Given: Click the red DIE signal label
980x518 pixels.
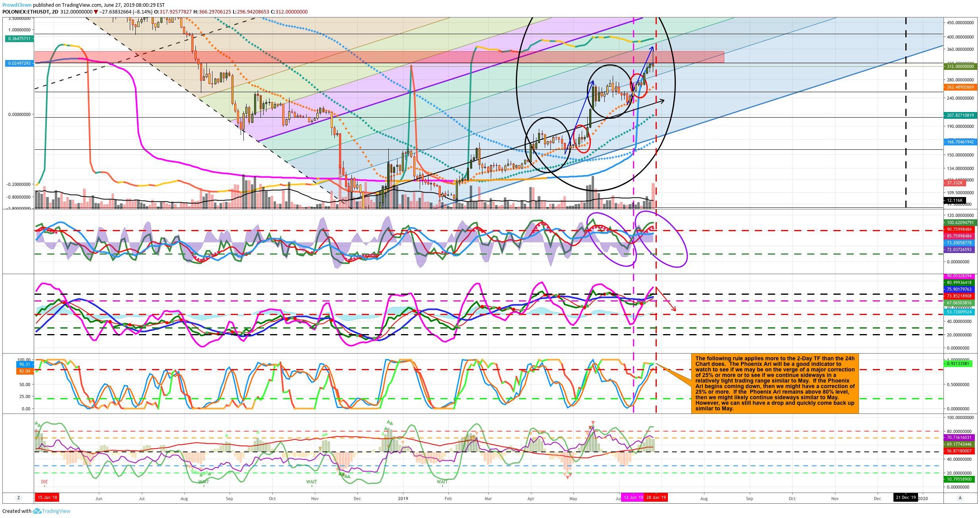Looking at the screenshot, I should coord(44,482).
